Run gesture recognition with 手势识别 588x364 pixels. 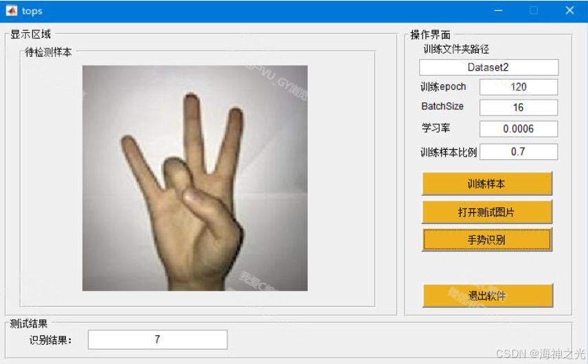[x=487, y=240]
